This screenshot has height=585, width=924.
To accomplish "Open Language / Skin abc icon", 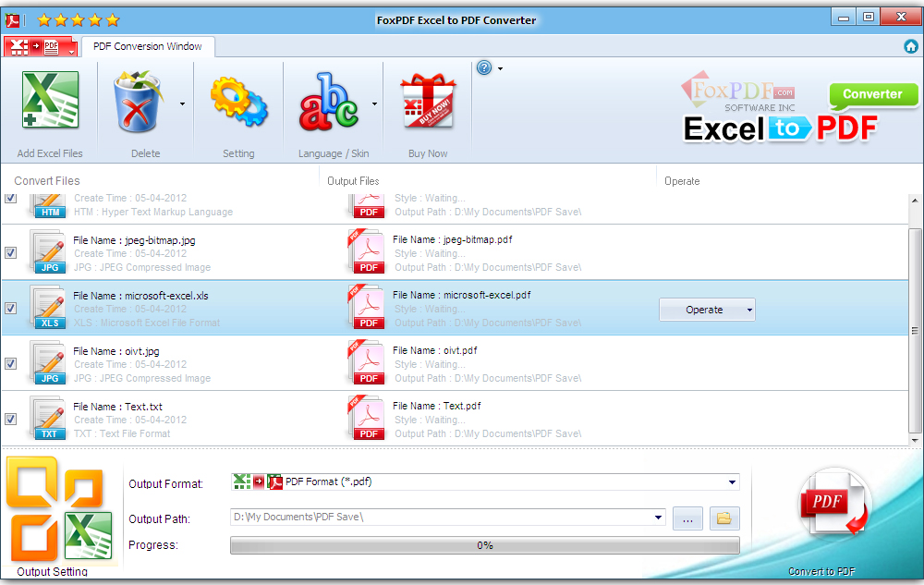I will tap(328, 102).
